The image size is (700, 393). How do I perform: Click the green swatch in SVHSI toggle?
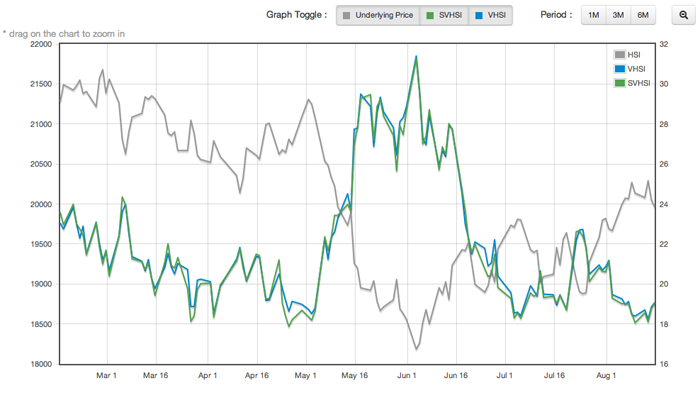430,15
